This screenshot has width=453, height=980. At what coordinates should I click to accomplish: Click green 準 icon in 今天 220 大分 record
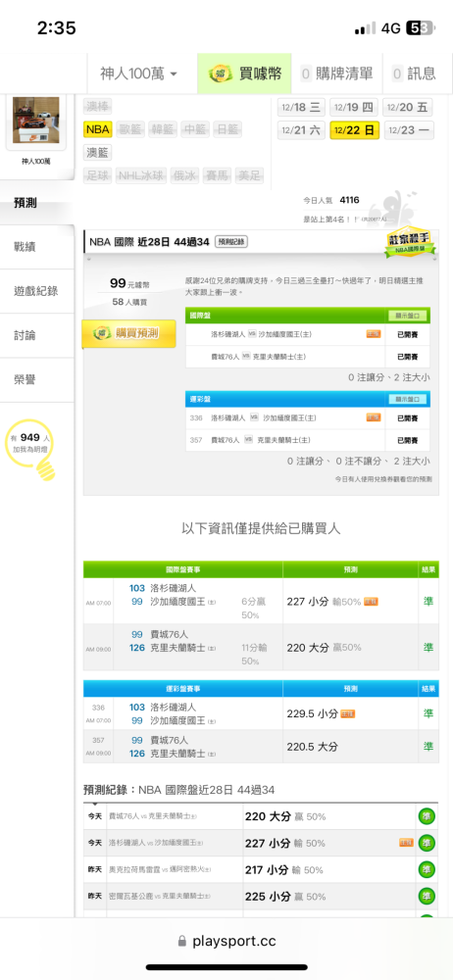427,817
